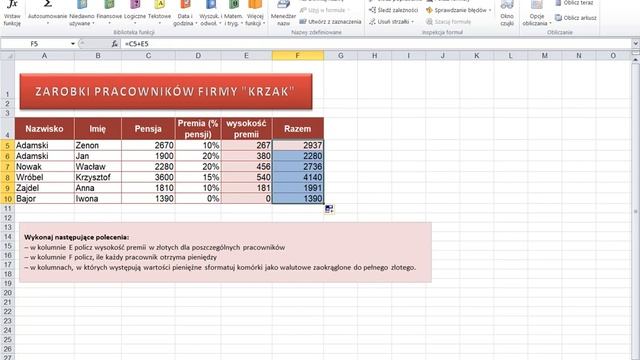Click cell with bonus value 456
640x360 pixels.
tap(246, 167)
